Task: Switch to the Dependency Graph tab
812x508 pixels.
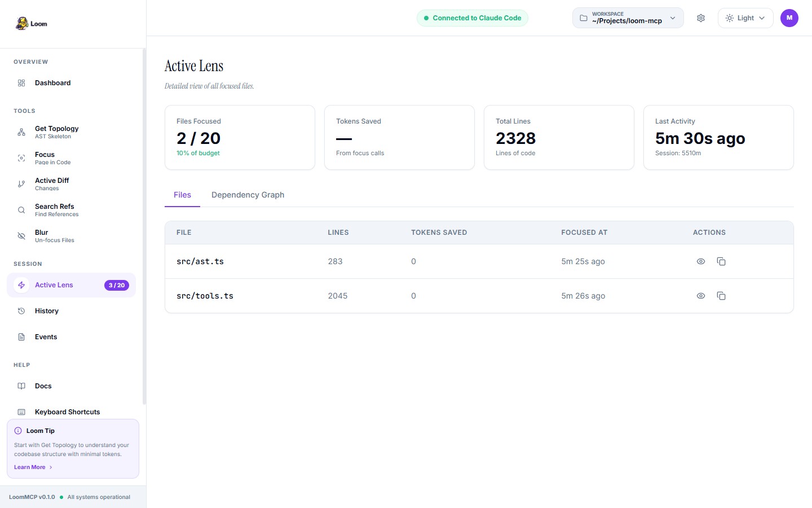Action: click(x=248, y=195)
